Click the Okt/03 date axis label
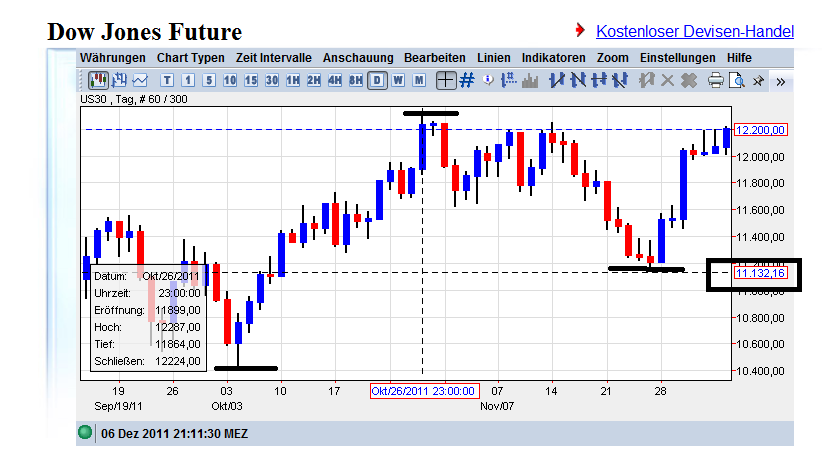Screen dimensions: 831x474 (x=227, y=406)
